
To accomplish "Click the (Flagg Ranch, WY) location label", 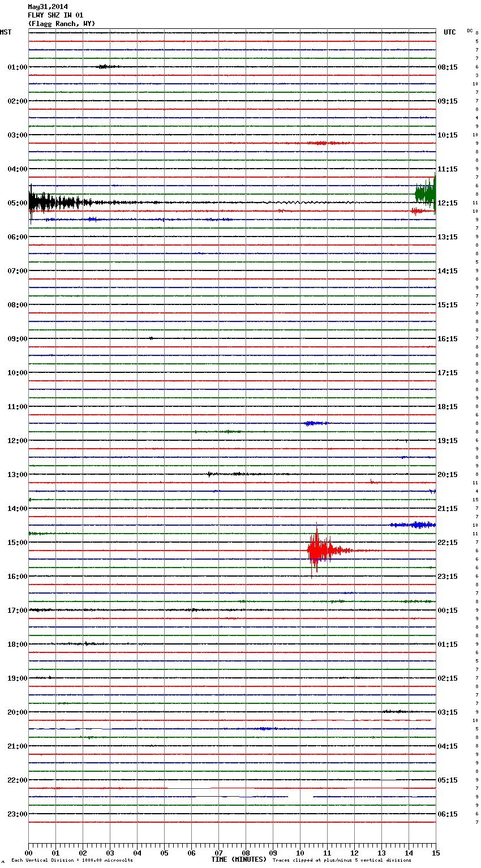I will 62,24.
